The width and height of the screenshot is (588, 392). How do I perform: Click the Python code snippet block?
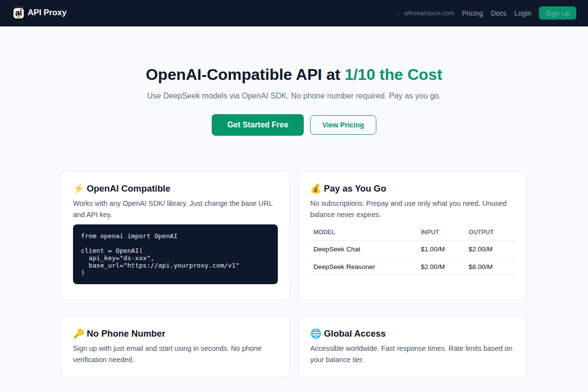pos(175,254)
